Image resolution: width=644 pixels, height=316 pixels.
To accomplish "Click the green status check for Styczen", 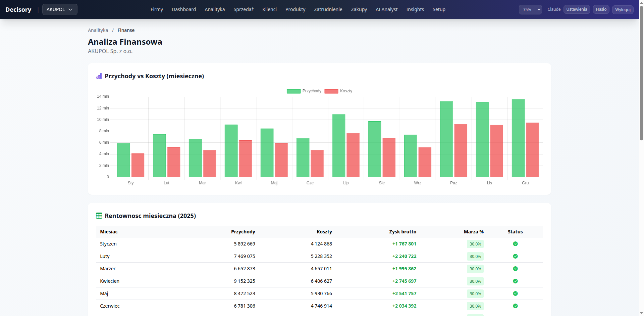I will click(x=515, y=244).
